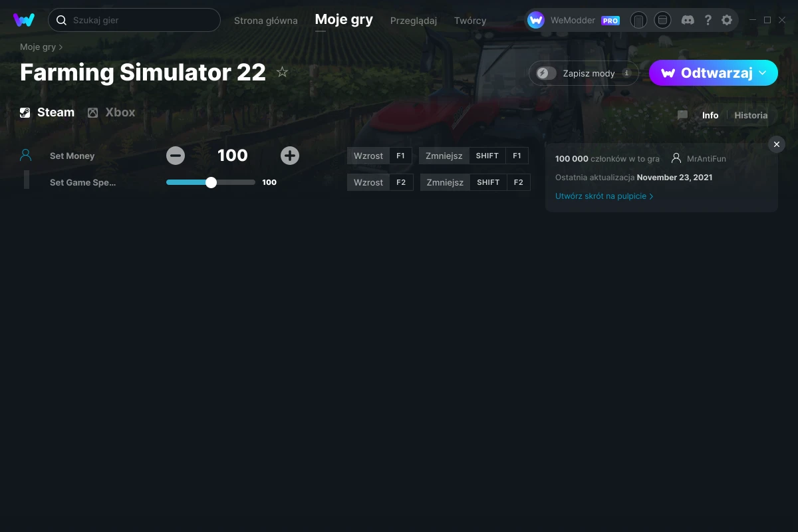Open the Twórcy tab

coord(470,21)
